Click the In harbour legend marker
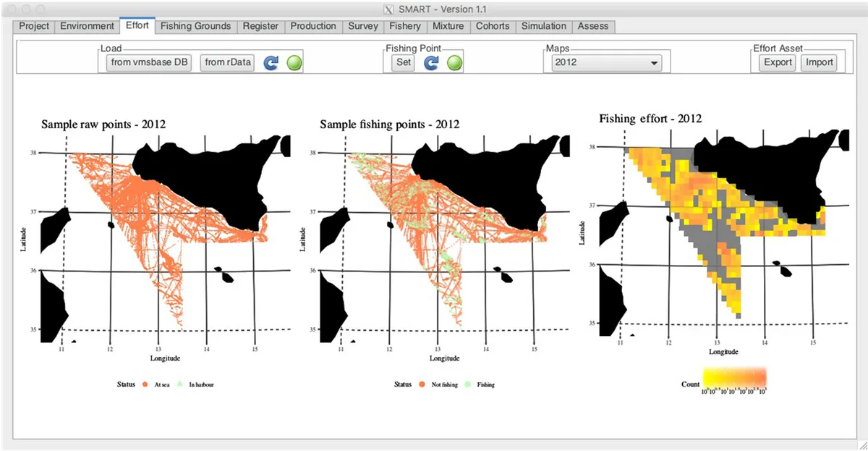This screenshot has height=451, width=868. tap(179, 384)
